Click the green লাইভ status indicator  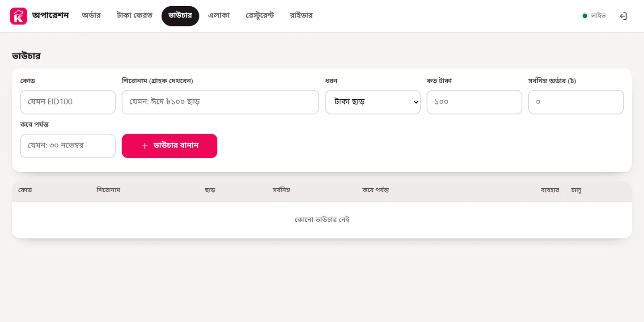click(594, 16)
